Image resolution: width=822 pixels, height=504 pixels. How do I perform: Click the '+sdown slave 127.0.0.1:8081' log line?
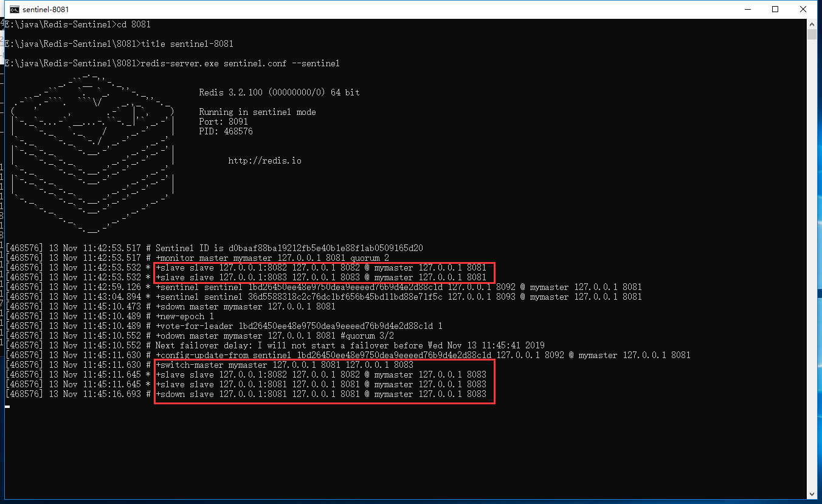246,394
